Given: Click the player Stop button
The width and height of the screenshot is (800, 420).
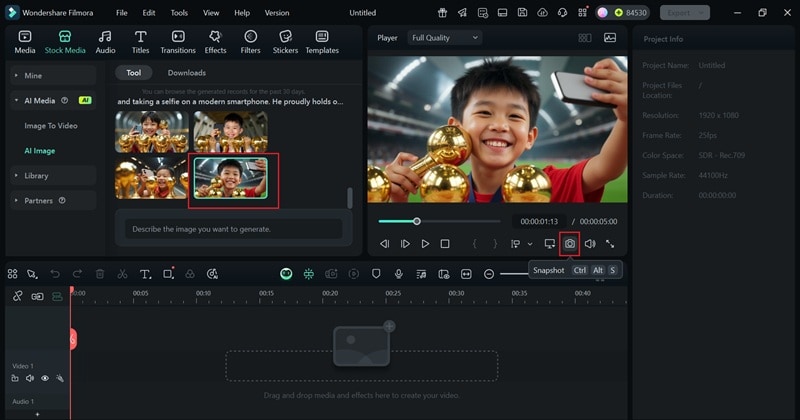Looking at the screenshot, I should [445, 244].
